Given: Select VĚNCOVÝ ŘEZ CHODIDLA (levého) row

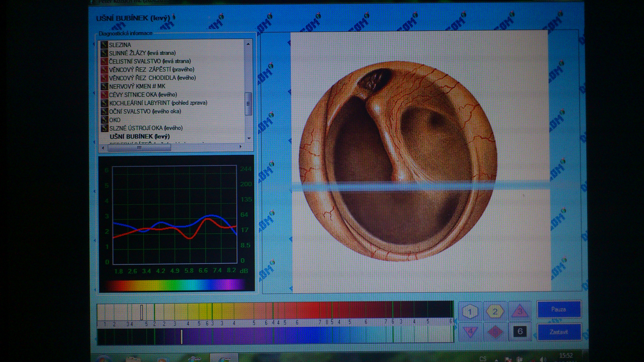Looking at the screenshot, I should coord(152,78).
